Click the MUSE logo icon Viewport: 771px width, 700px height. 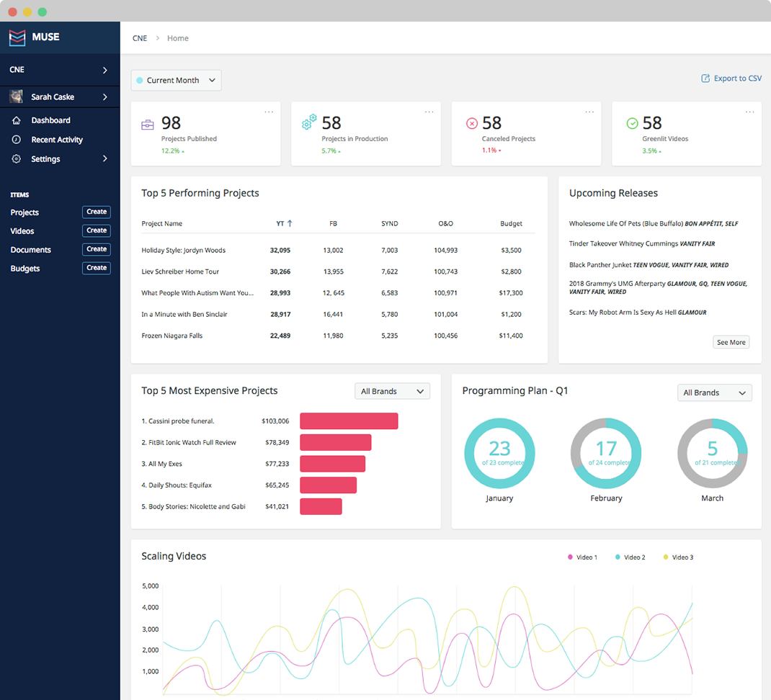(x=17, y=37)
